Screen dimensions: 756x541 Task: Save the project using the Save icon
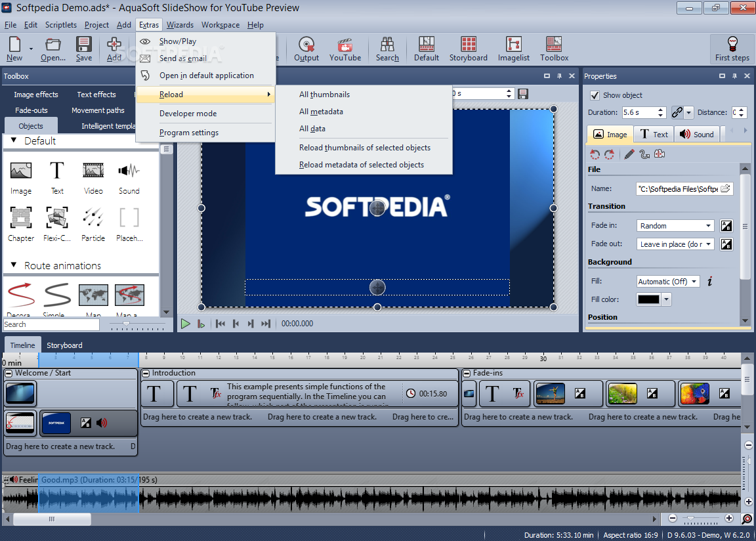(x=84, y=49)
